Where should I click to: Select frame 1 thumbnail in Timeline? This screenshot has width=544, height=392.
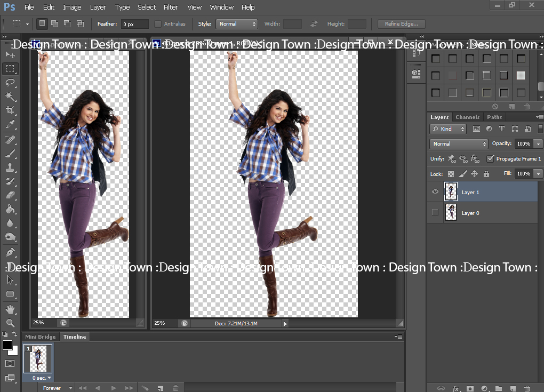point(38,358)
